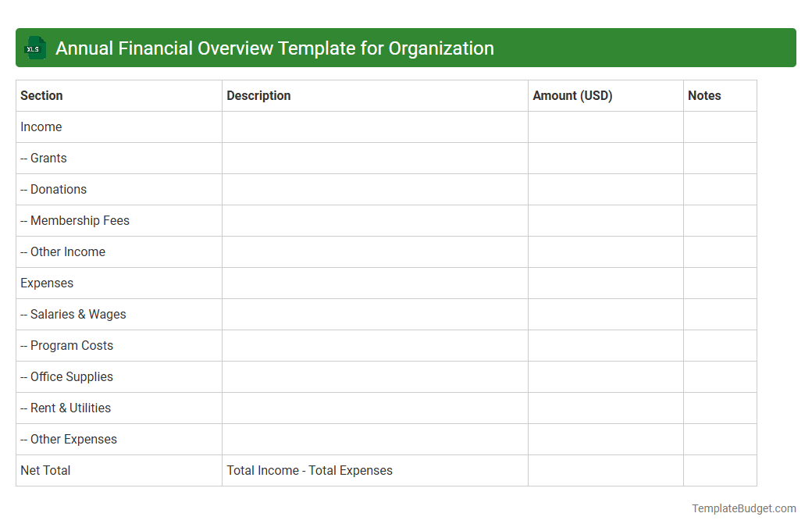Click the Total Income - Total Expenses cell
This screenshot has width=812, height=531.
pyautogui.click(x=309, y=470)
